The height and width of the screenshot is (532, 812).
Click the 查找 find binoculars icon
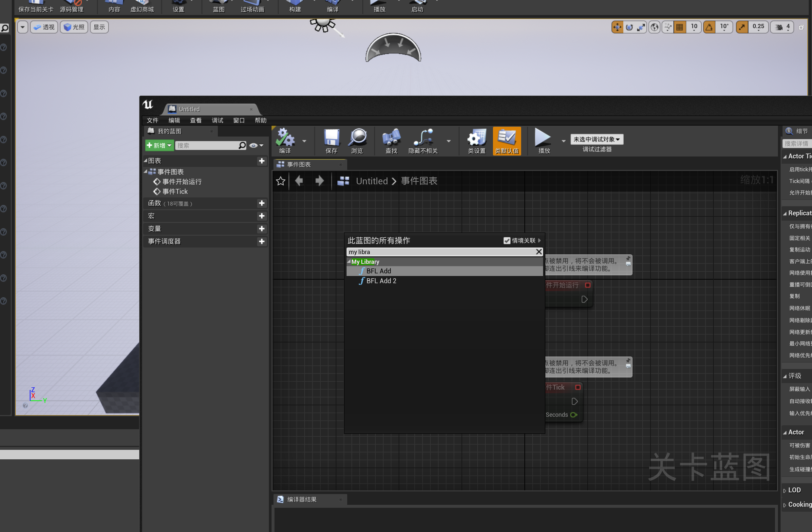[x=391, y=138]
